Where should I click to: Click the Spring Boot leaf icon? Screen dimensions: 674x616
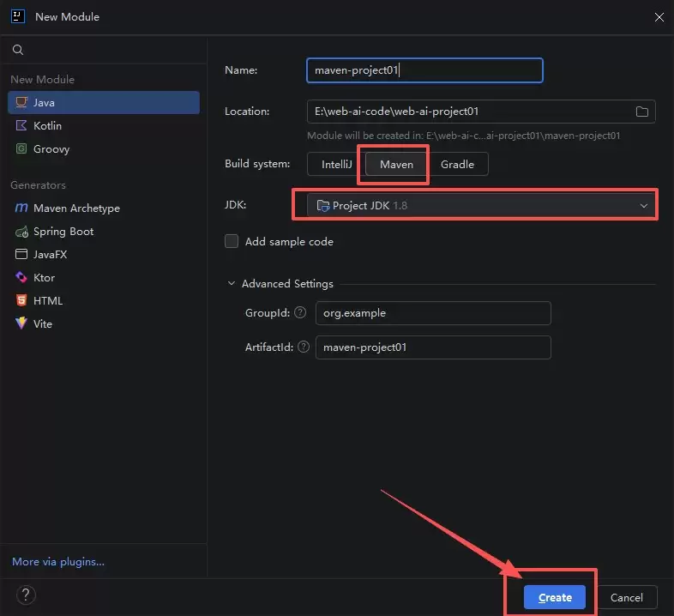click(x=21, y=232)
